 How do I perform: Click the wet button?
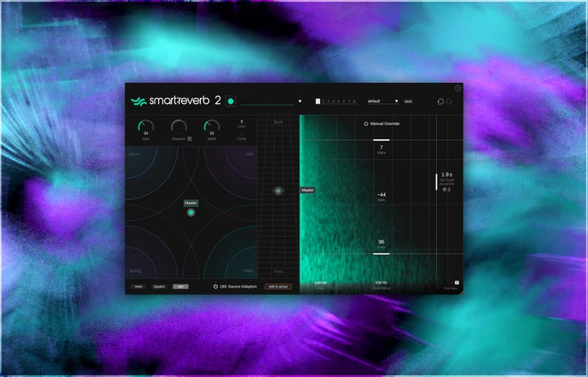coord(181,287)
